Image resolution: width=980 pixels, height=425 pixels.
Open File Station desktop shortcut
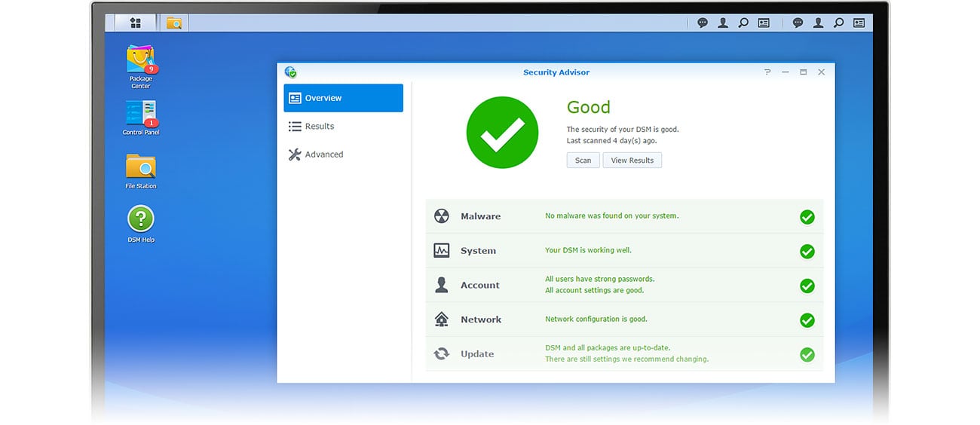141,171
